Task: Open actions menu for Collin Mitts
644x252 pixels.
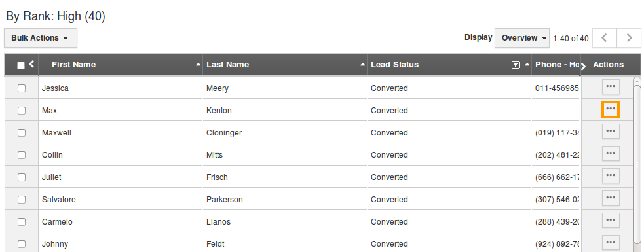Action: coord(611,154)
